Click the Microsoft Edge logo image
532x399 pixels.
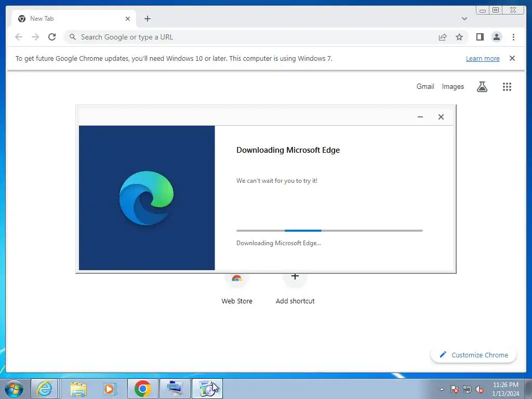146,198
